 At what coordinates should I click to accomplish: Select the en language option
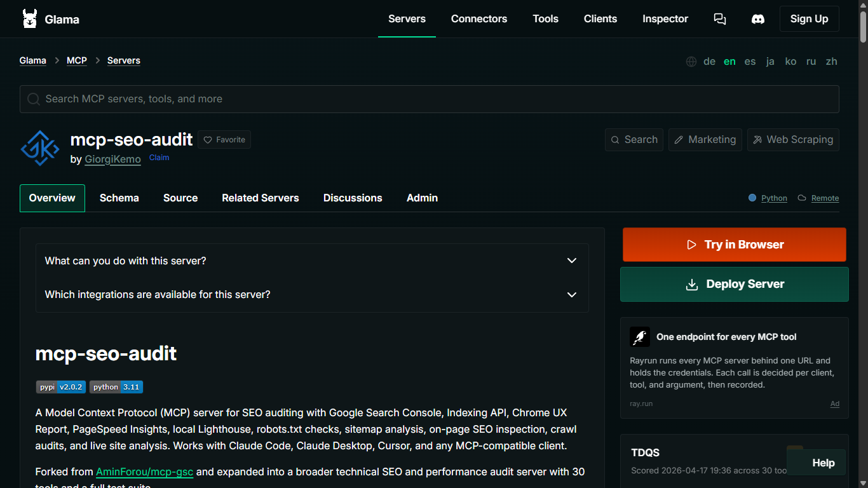point(730,62)
